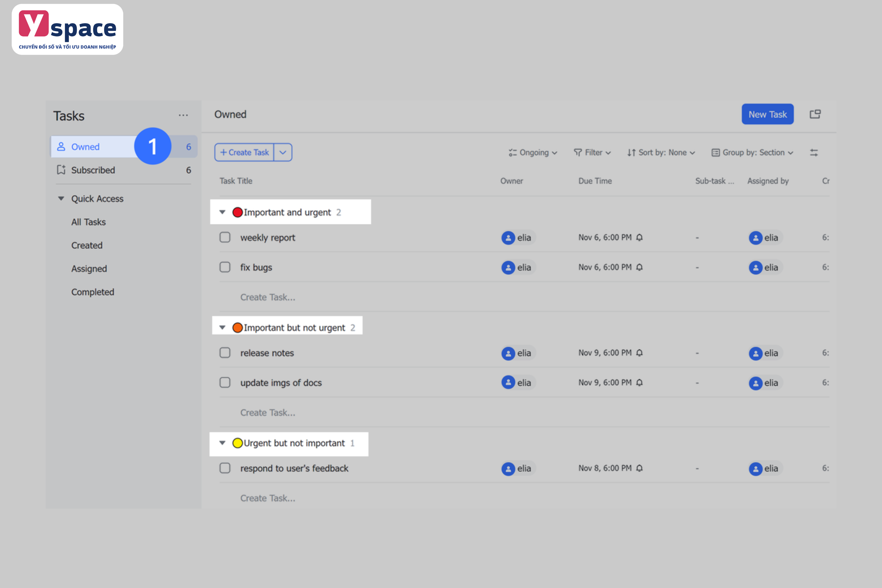The height and width of the screenshot is (588, 882).
Task: Open the Group by: Section dropdown
Action: [x=752, y=153]
